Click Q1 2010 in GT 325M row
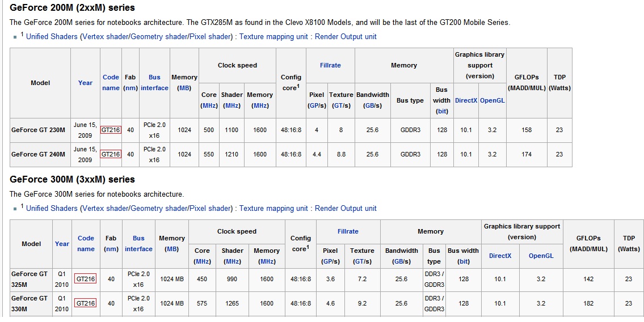 (62, 279)
